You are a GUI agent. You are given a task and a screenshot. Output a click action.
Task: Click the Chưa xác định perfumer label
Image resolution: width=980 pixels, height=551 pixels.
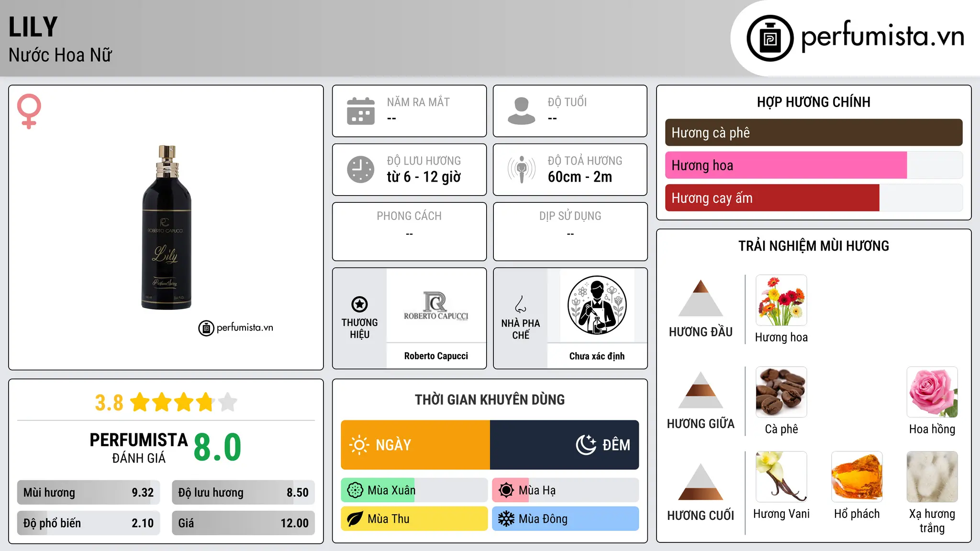click(x=597, y=356)
